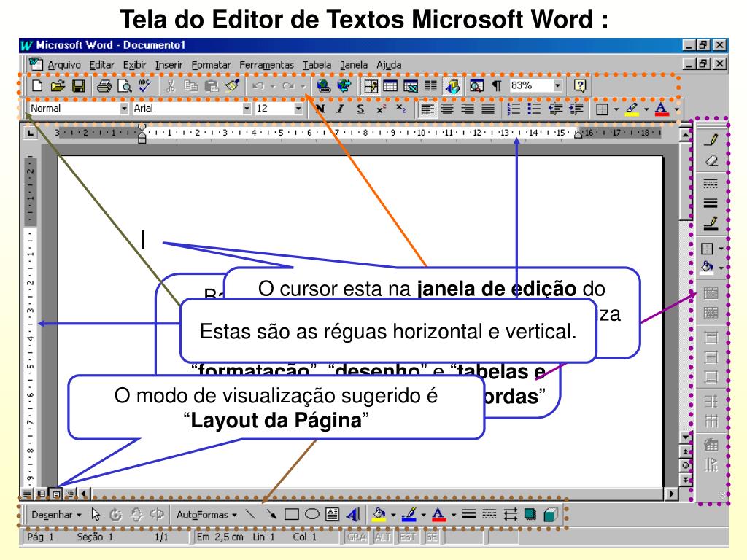
Task: Toggle underline (S) formatting
Action: pos(360,109)
